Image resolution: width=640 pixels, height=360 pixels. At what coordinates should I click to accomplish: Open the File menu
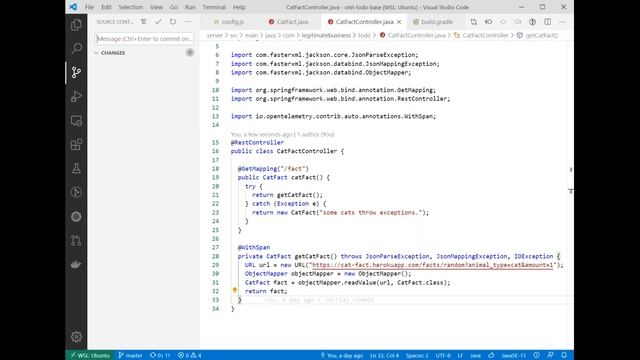coord(89,7)
